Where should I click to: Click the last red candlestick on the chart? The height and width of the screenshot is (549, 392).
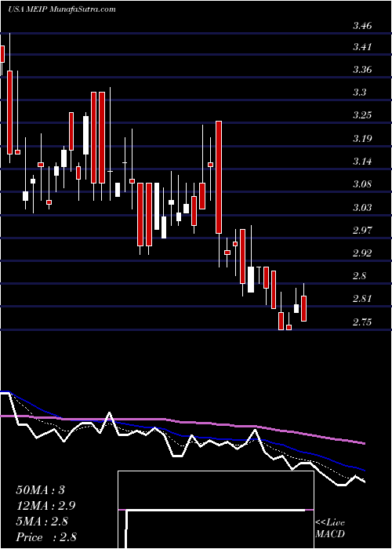(304, 308)
